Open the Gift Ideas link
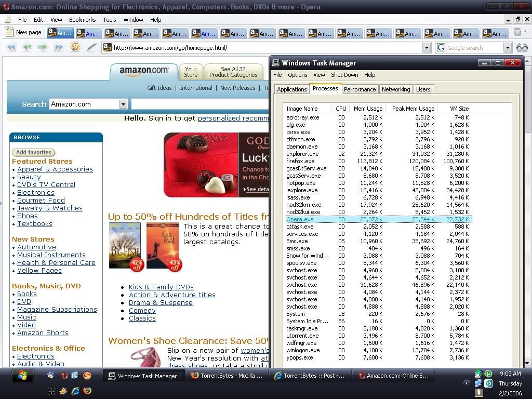Image resolution: width=532 pixels, height=399 pixels. [159, 88]
